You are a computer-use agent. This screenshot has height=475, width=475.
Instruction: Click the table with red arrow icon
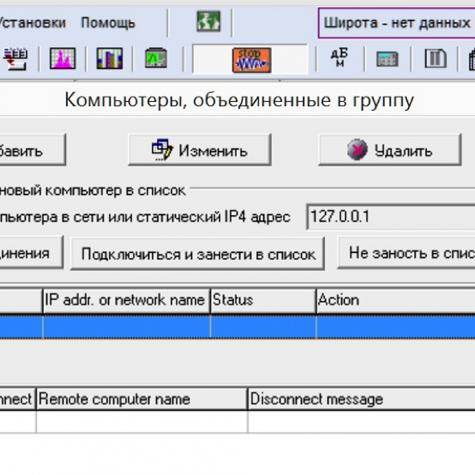coord(15,59)
